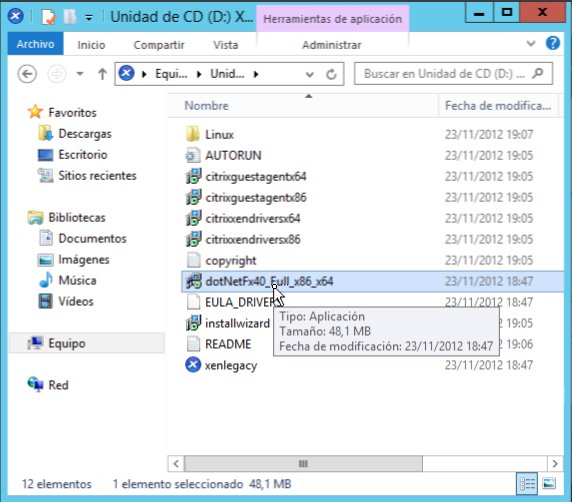The image size is (572, 502).
Task: Go up one folder level arrow
Action: [x=103, y=74]
